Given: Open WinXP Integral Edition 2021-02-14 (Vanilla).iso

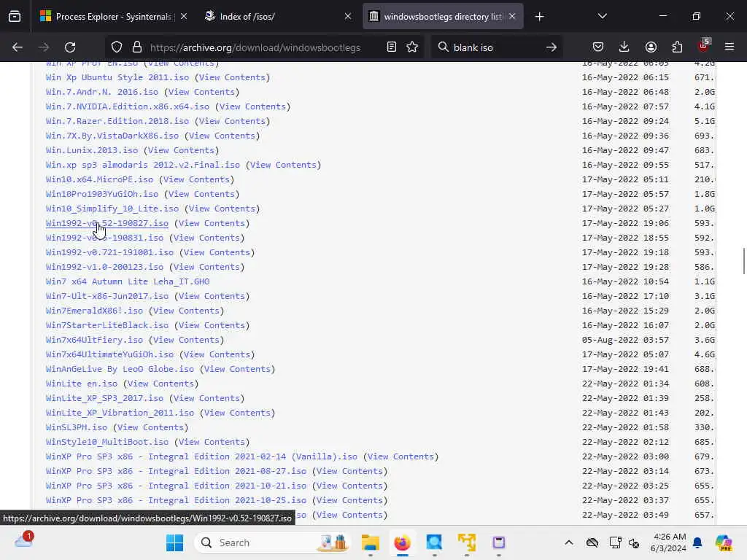Looking at the screenshot, I should [x=201, y=456].
